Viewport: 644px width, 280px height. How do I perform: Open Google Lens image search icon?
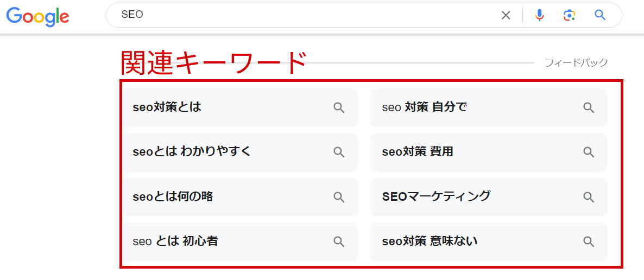click(569, 15)
